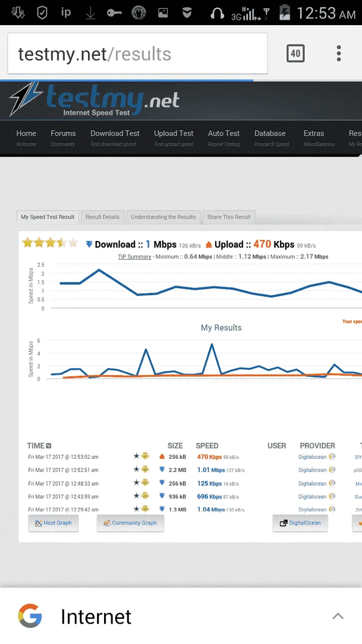The height and width of the screenshot is (644, 362).
Task: Click clock icon beside provider, 12:53:02 row
Action: 332,457
